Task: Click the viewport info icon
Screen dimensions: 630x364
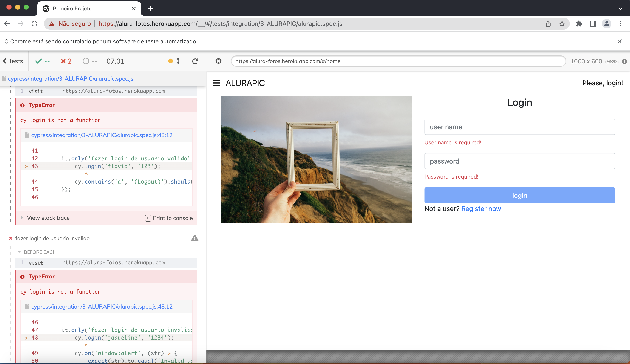Action: [x=624, y=61]
